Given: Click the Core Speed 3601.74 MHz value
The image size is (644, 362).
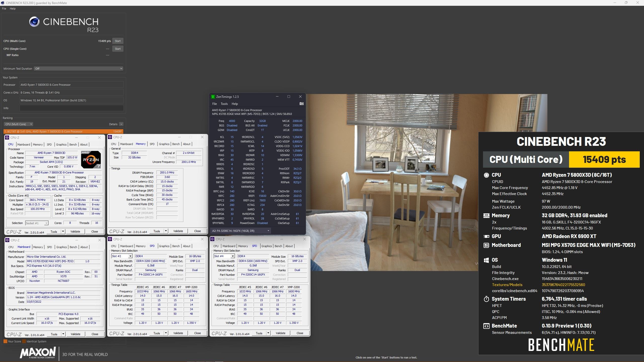Looking at the screenshot, I should [38, 200].
